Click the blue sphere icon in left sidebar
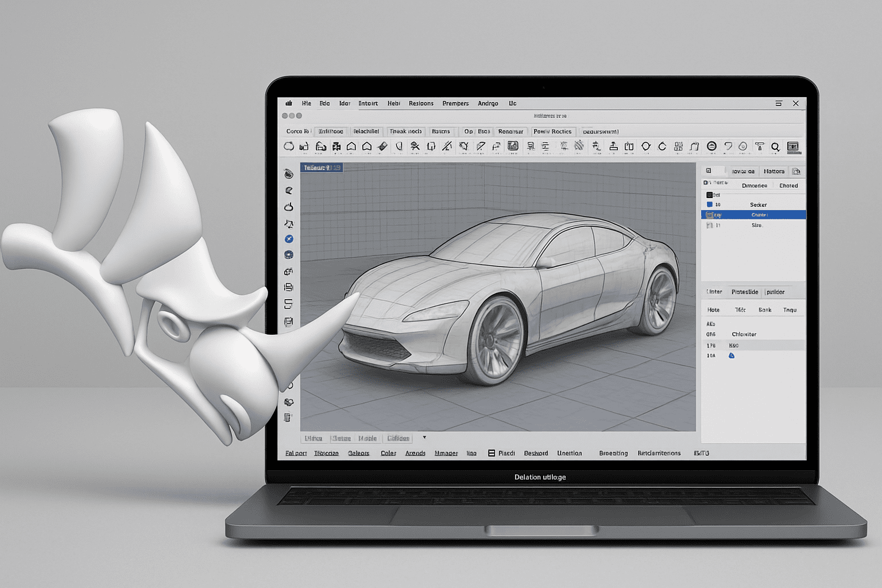This screenshot has width=882, height=588. [289, 255]
